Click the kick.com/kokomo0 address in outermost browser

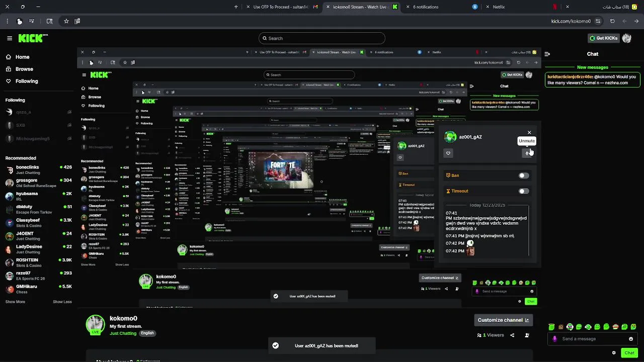coord(571,21)
